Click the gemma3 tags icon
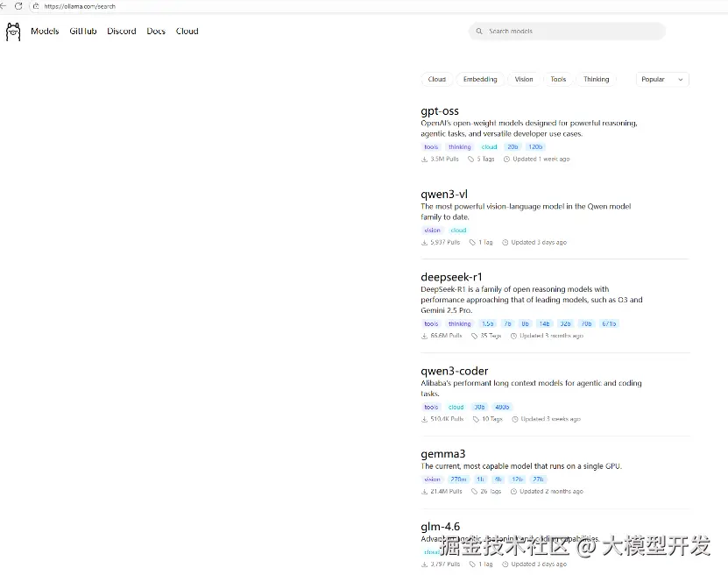 point(474,492)
